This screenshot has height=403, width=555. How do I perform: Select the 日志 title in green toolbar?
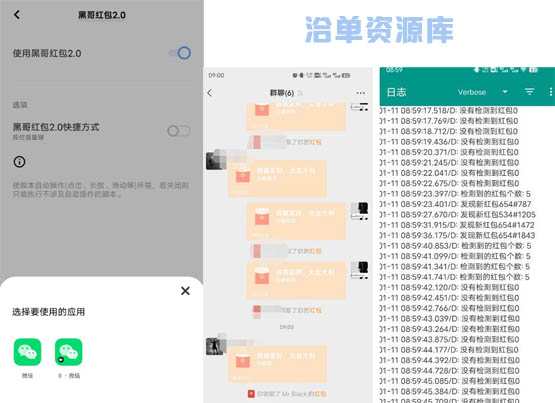396,92
